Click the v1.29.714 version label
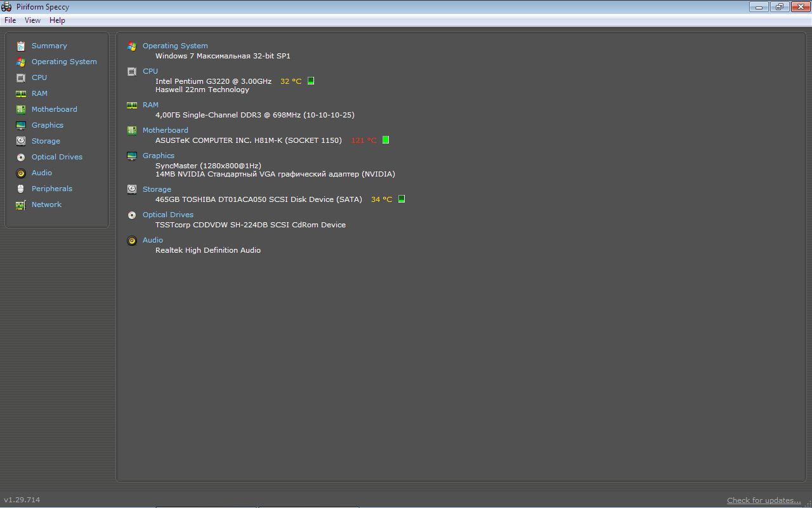Viewport: 812px width, 508px height. click(x=21, y=500)
